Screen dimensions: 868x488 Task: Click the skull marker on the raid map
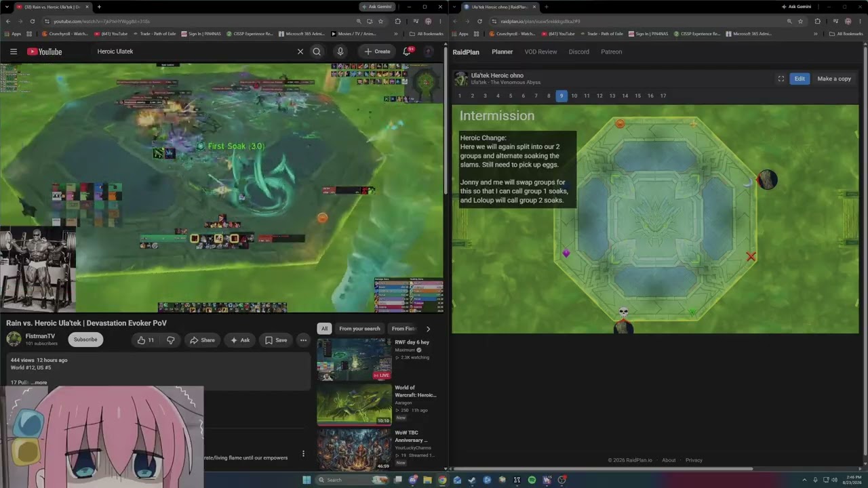coord(624,312)
